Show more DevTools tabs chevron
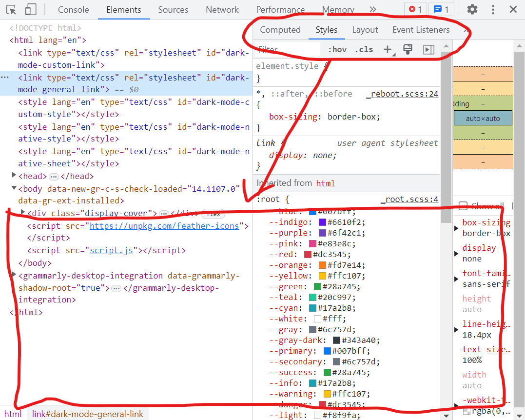Image resolution: width=525 pixels, height=420 pixels. click(372, 9)
